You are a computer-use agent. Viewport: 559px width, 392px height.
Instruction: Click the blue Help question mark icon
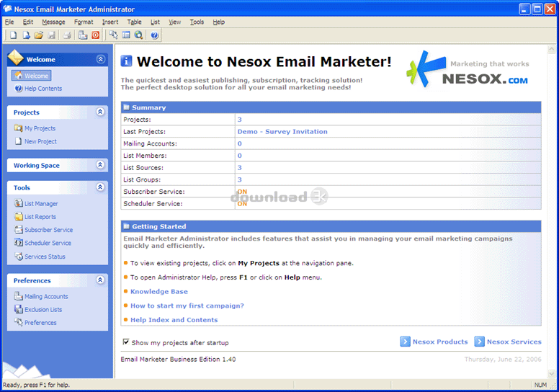[154, 35]
